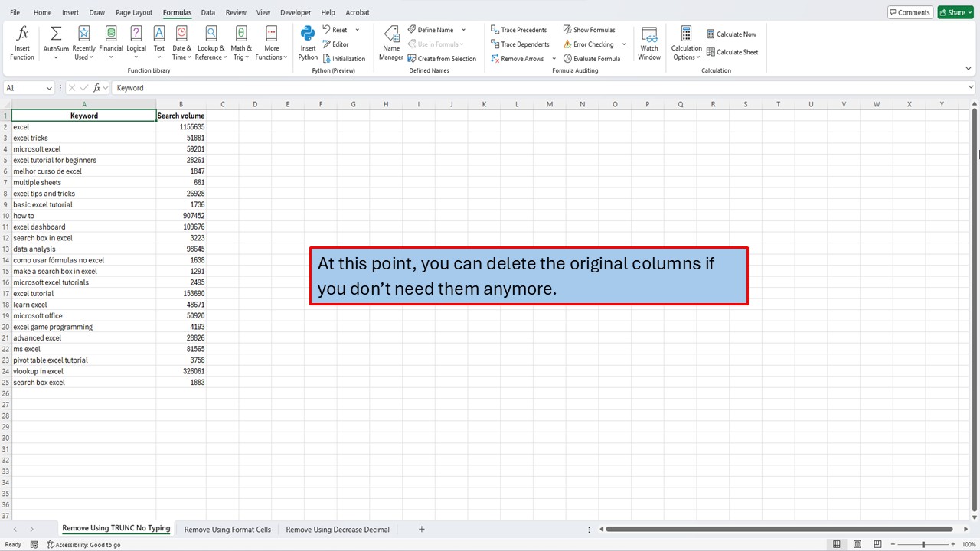Click the Insert Python icon

coord(307,42)
